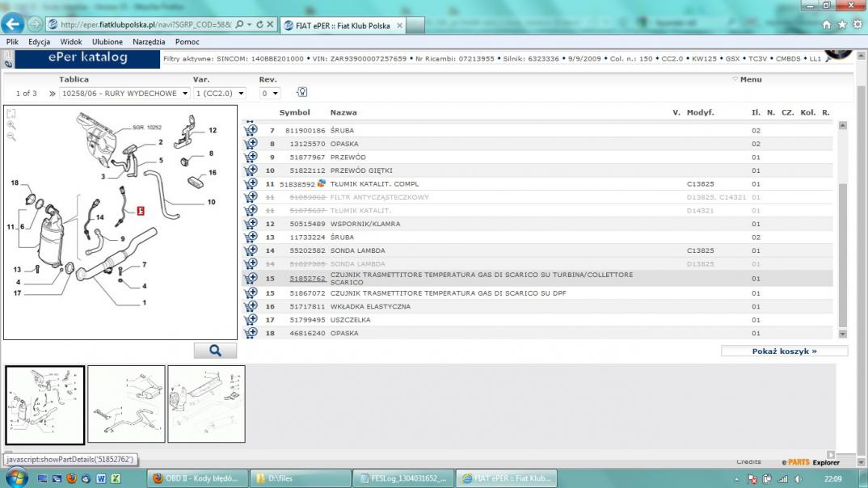The image size is (868, 488).
Task: Add PRZEWÓD GIĘTKI row to cart
Action: pos(251,170)
